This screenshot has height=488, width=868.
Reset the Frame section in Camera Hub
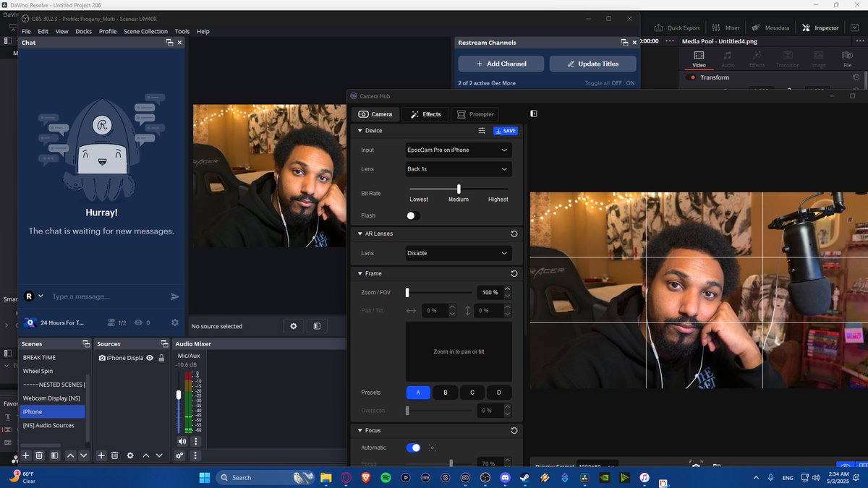pos(514,273)
